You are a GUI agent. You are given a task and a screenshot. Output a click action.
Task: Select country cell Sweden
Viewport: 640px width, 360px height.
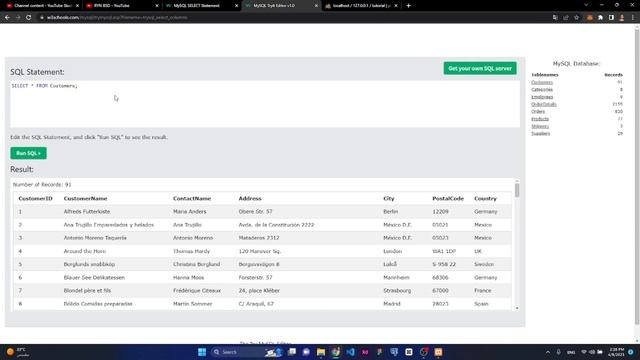484,264
